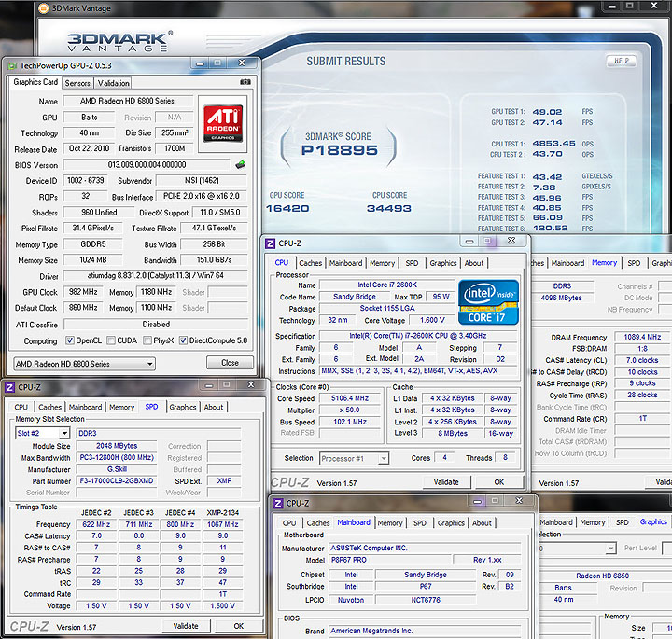Select the CPU tab in the CPU-Z Mainboard window

coord(289,523)
